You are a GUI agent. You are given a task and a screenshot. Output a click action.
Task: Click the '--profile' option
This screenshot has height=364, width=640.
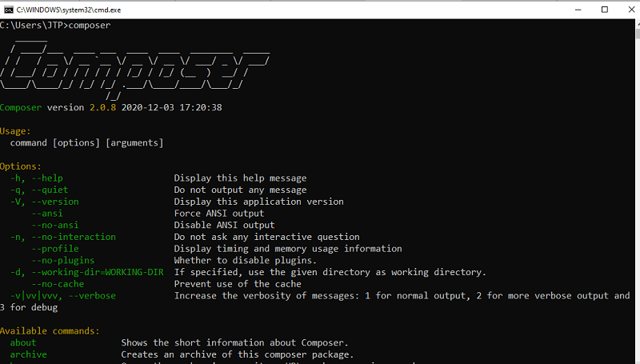pyautogui.click(x=55, y=249)
